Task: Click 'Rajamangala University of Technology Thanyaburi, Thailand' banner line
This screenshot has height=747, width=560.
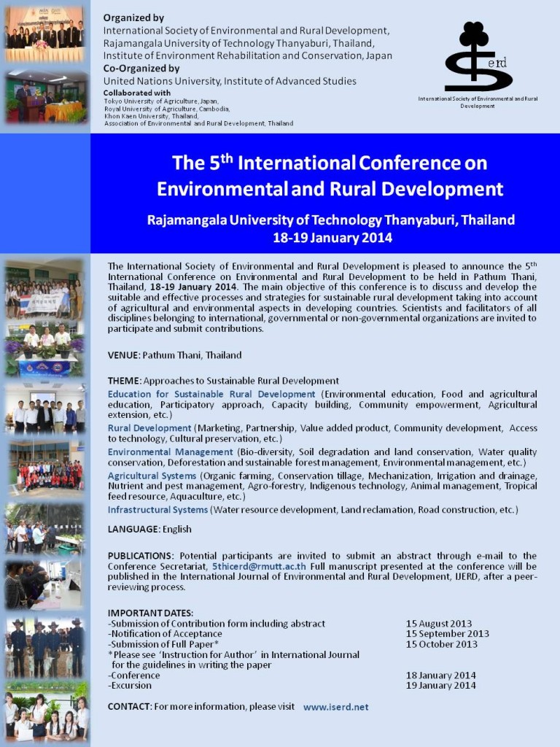Action: 331,220
